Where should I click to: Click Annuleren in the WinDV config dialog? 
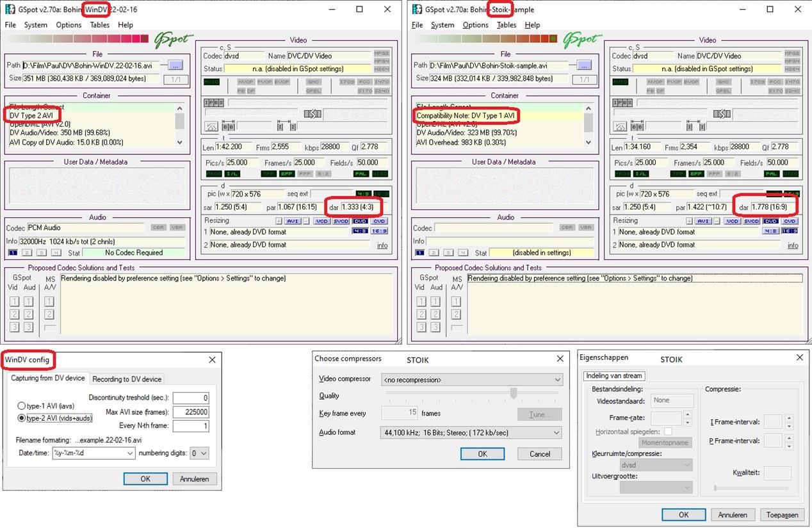point(195,479)
